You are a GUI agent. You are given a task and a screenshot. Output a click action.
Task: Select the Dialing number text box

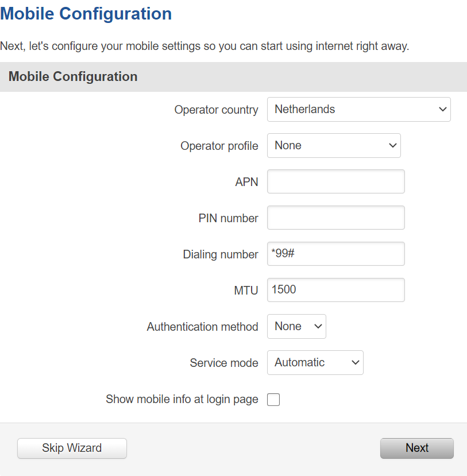point(335,254)
